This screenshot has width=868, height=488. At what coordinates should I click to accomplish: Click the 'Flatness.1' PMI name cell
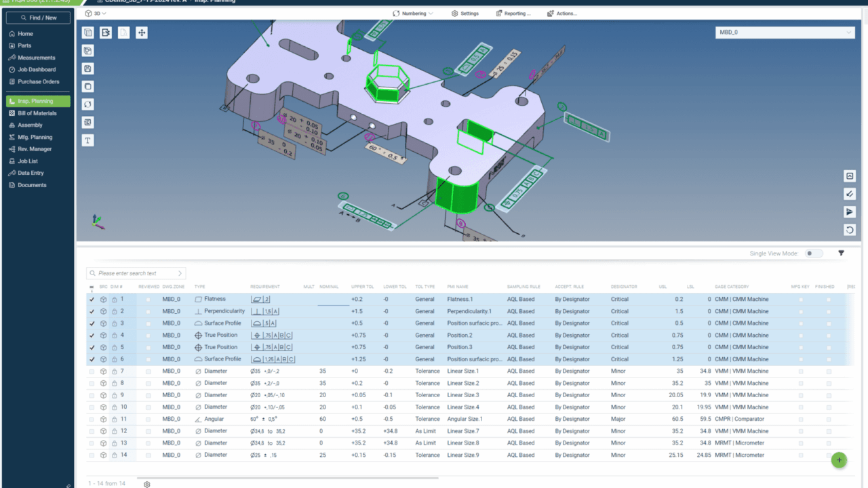[x=460, y=299]
